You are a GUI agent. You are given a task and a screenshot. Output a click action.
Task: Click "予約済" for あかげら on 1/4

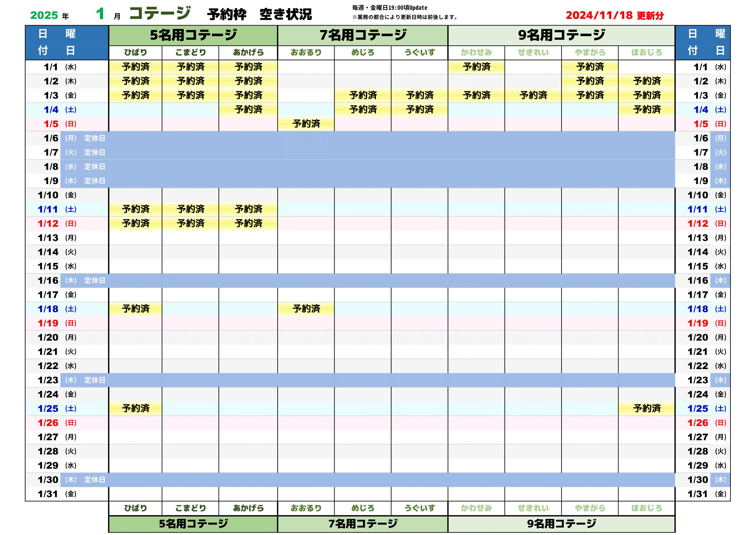[249, 110]
